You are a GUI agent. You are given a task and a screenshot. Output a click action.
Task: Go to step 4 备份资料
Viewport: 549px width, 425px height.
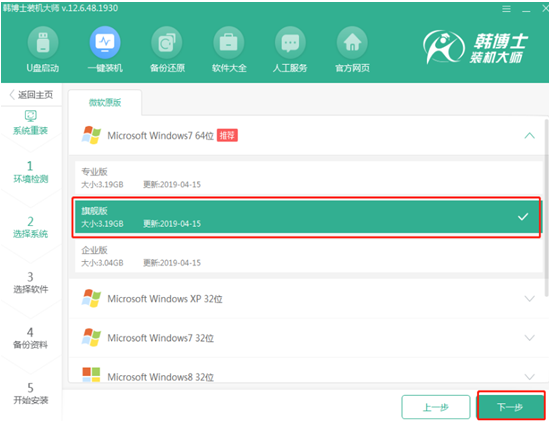pos(30,338)
